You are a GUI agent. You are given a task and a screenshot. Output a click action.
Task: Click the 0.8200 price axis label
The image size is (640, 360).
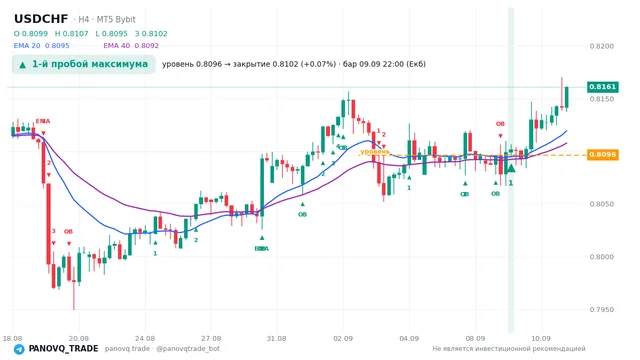(x=602, y=46)
